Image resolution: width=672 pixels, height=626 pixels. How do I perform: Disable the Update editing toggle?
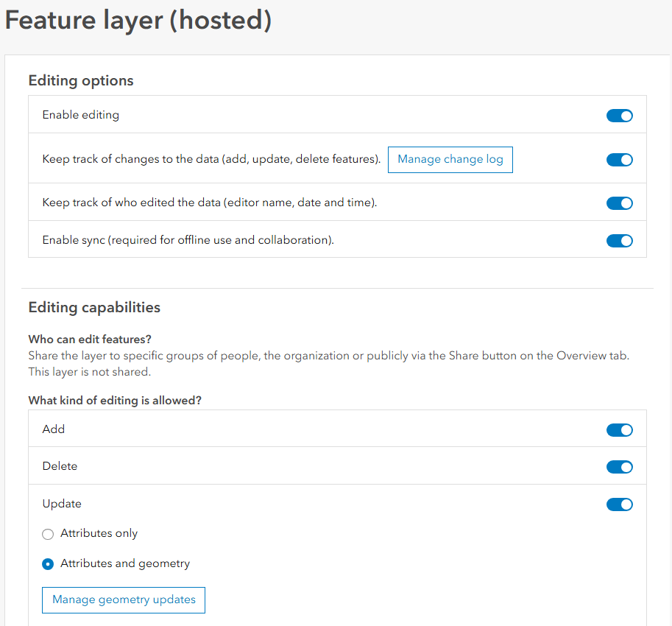[619, 504]
